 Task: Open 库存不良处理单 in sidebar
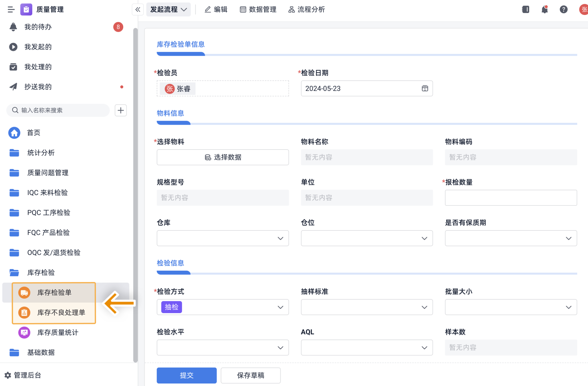61,313
